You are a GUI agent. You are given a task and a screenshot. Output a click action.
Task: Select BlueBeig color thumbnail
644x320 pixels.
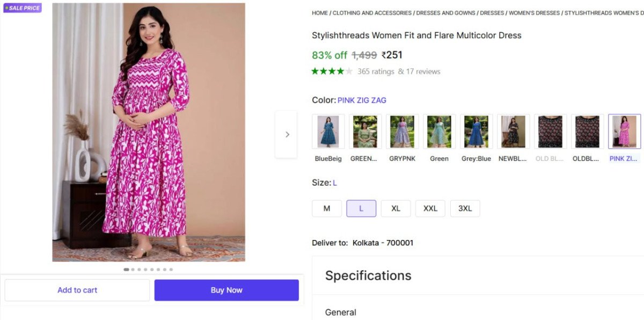click(x=328, y=132)
